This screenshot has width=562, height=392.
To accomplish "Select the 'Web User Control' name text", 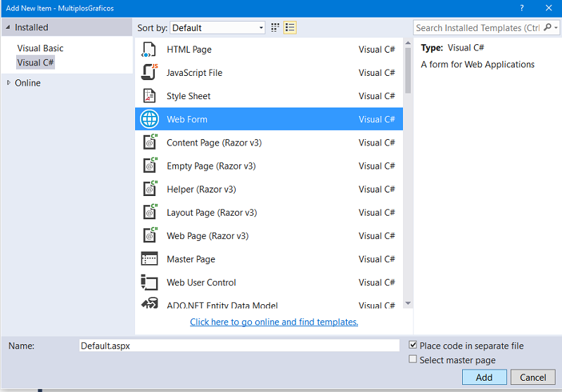I will pyautogui.click(x=201, y=282).
